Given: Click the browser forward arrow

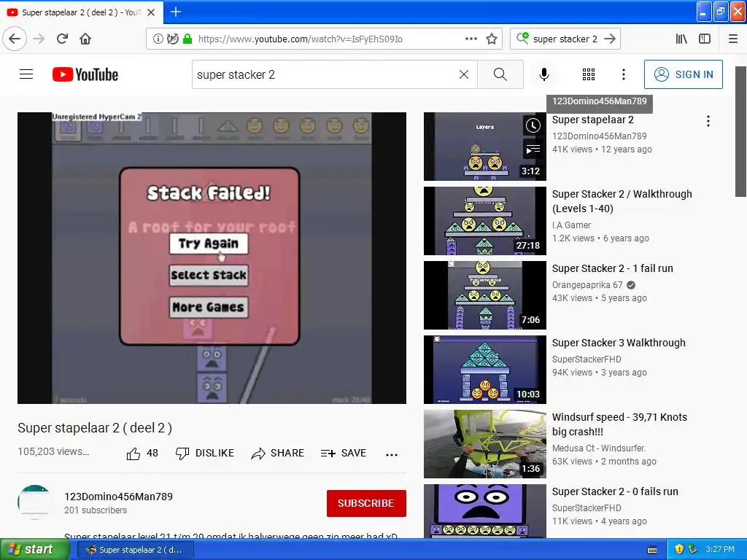Looking at the screenshot, I should [39, 39].
